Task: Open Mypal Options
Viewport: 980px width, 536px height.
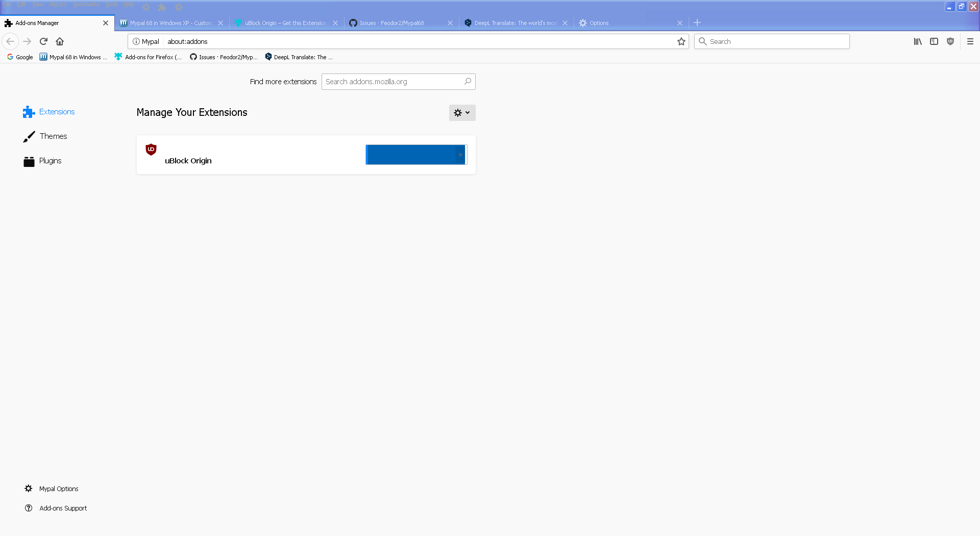Action: point(59,489)
